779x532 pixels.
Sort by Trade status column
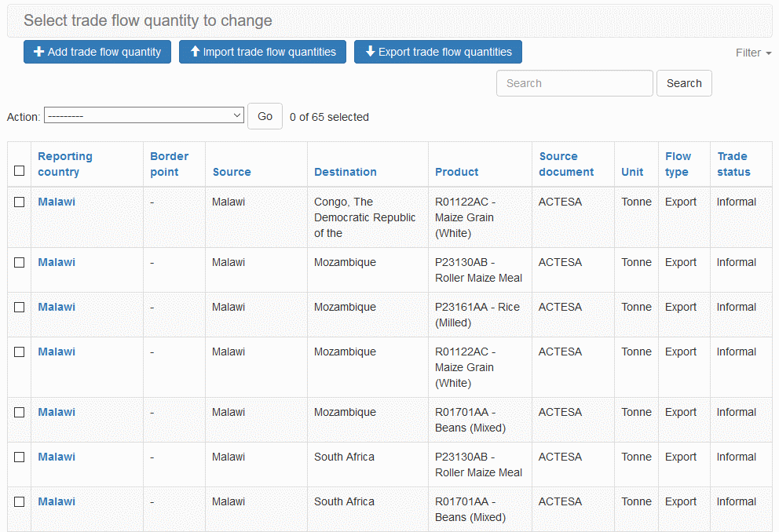point(733,164)
